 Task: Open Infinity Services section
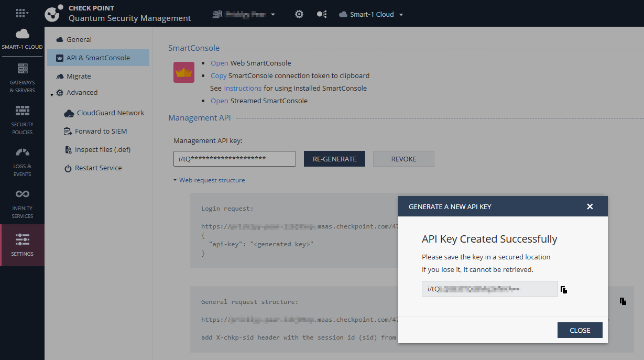[22, 204]
